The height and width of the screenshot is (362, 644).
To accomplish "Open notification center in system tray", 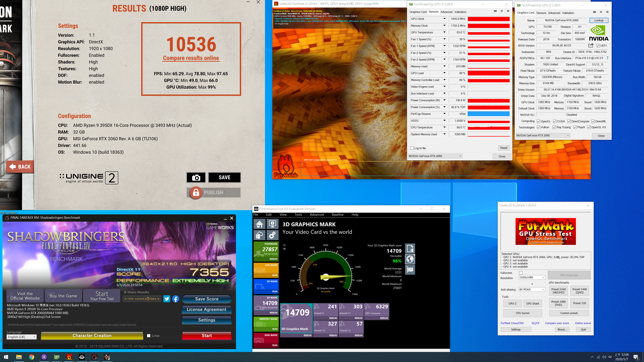I will point(636,357).
